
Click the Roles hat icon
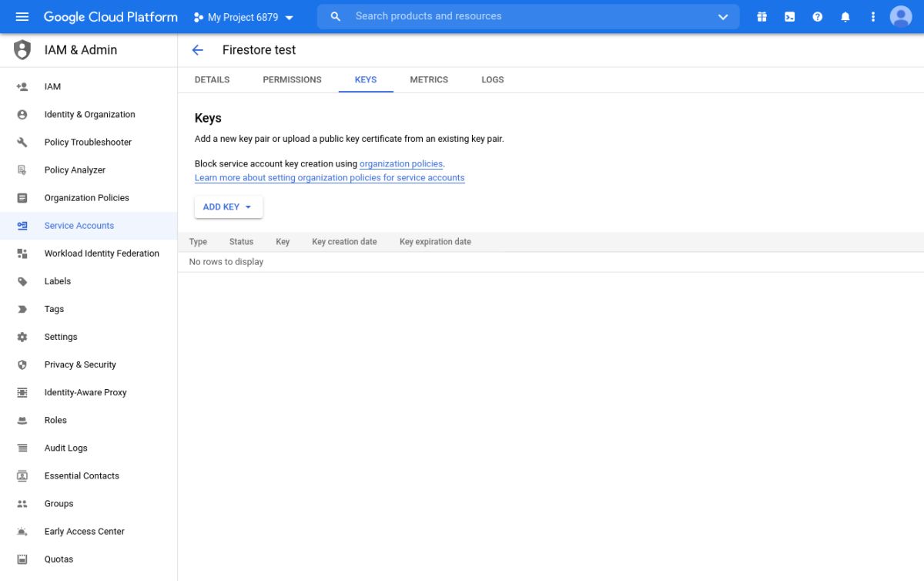point(22,420)
